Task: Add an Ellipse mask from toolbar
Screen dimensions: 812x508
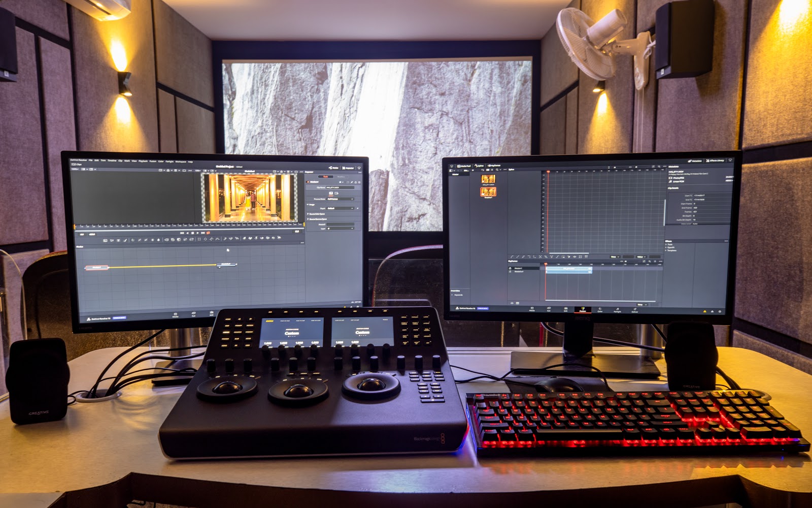Action: pos(206,239)
